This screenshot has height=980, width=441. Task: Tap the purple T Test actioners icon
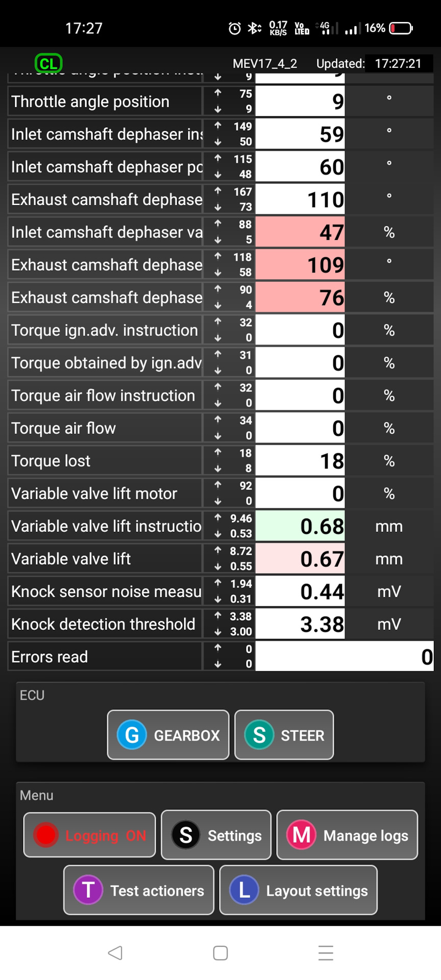pyautogui.click(x=88, y=890)
